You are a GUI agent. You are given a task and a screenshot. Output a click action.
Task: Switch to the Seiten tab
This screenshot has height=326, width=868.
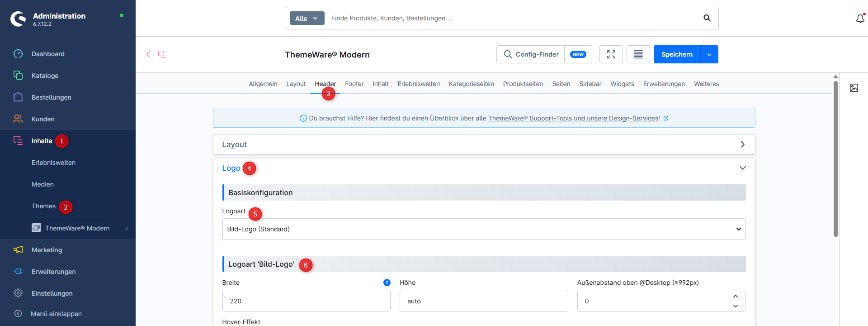coord(561,84)
